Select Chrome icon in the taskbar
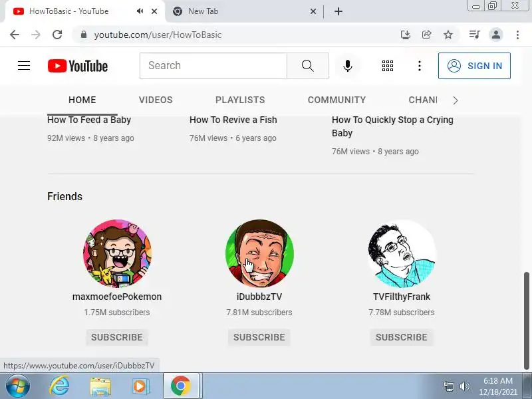 click(181, 386)
